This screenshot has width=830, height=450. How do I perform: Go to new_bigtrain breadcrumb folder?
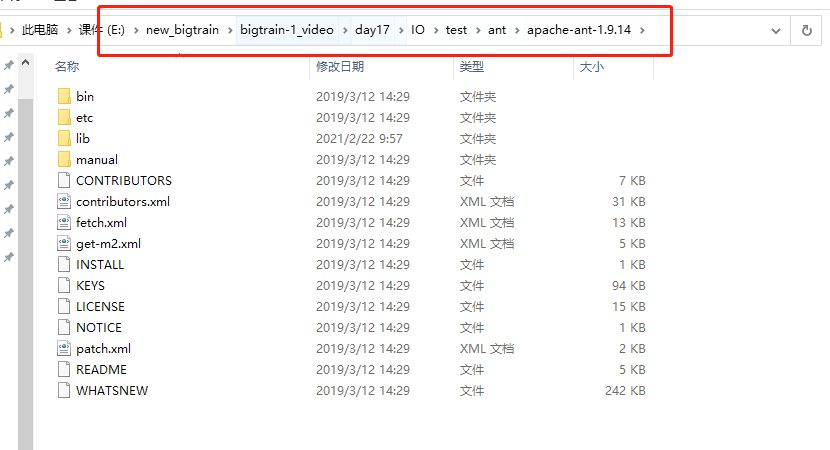pos(182,30)
